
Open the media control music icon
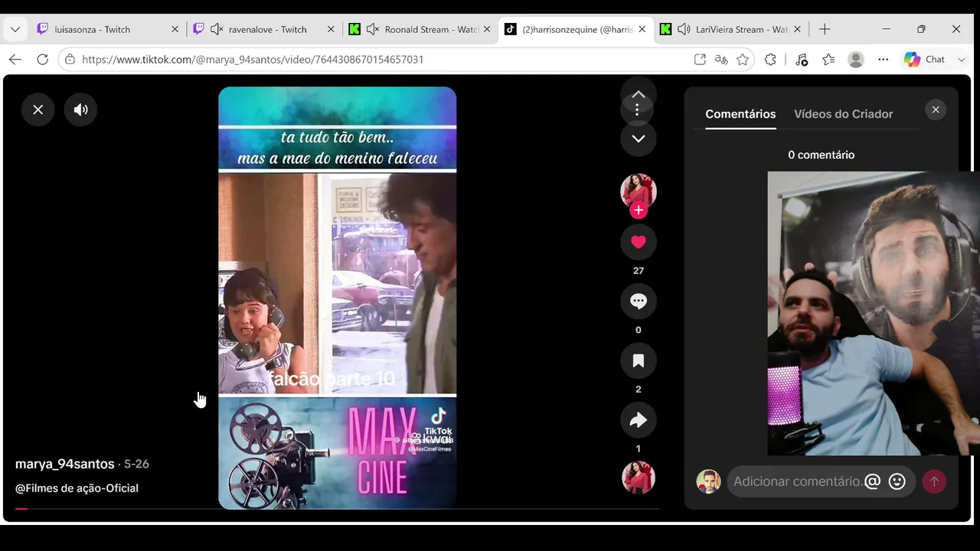tap(802, 59)
